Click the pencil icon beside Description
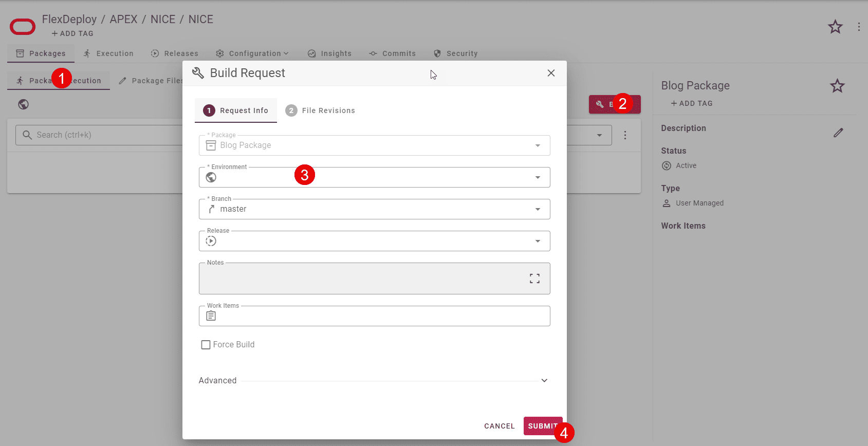Screen dimensions: 868x446 click(x=838, y=133)
